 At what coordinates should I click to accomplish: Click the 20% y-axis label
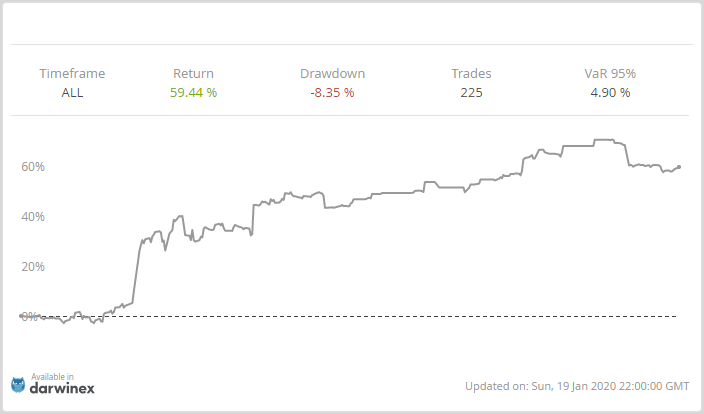coord(33,266)
